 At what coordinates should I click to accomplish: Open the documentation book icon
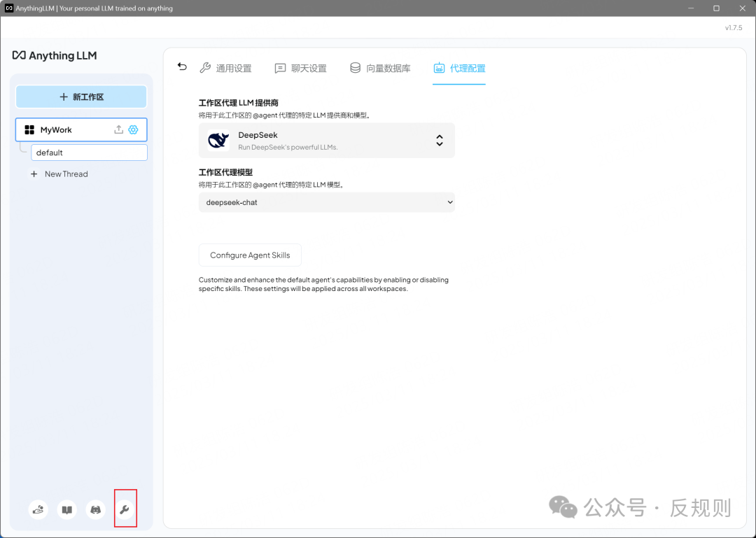(67, 509)
